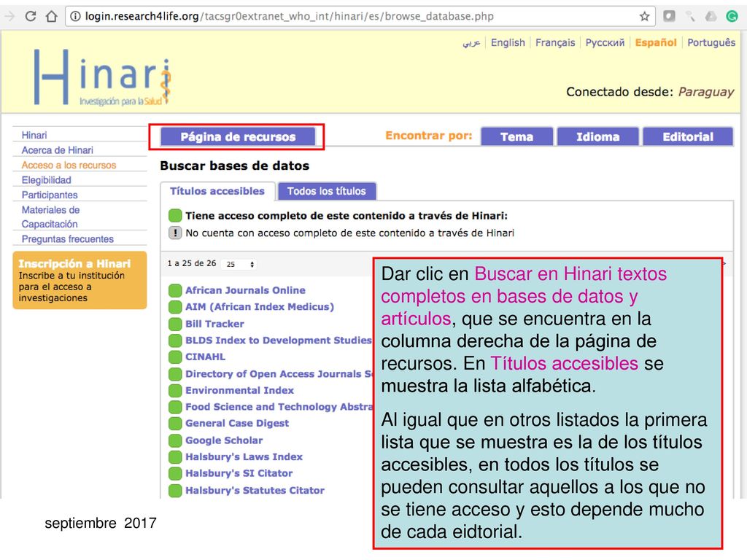Click the forward navigation arrow

pos(9,16)
